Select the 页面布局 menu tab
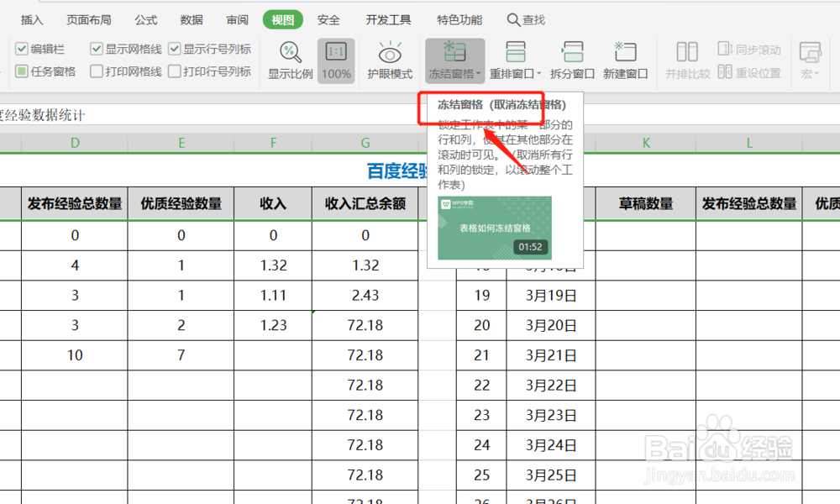The width and height of the screenshot is (840, 504). 89,19
